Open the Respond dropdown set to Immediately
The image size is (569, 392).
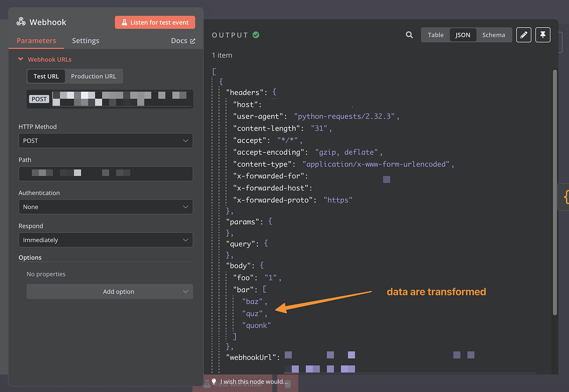coord(106,240)
